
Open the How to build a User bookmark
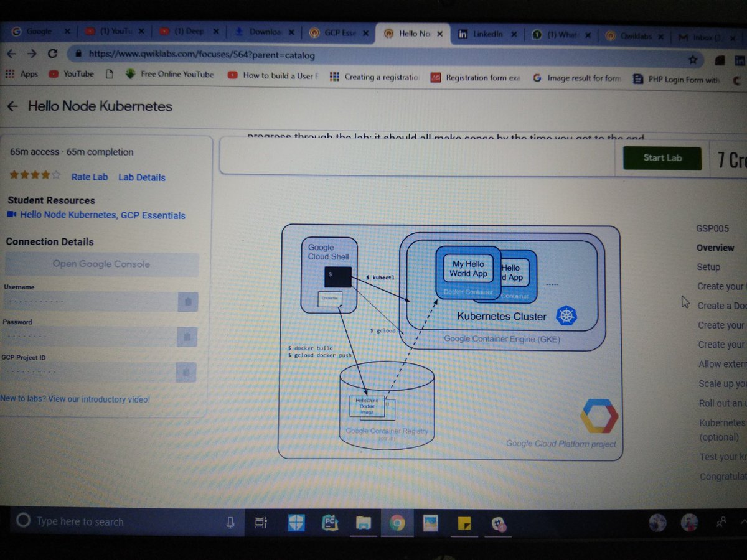point(274,75)
